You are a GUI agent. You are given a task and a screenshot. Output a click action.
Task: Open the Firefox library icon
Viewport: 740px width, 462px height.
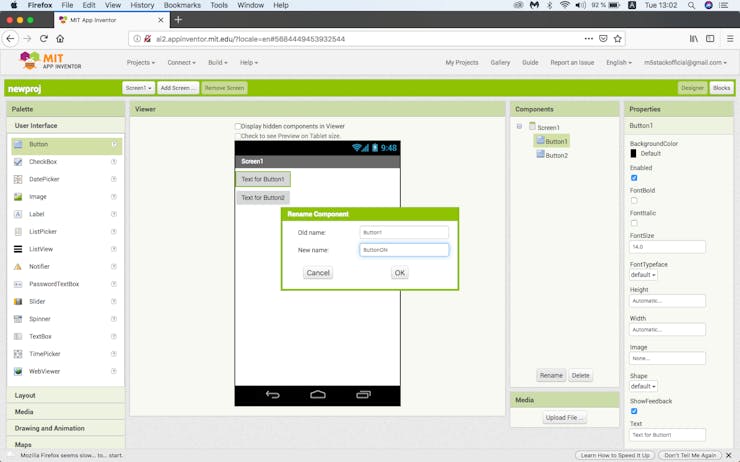(694, 39)
